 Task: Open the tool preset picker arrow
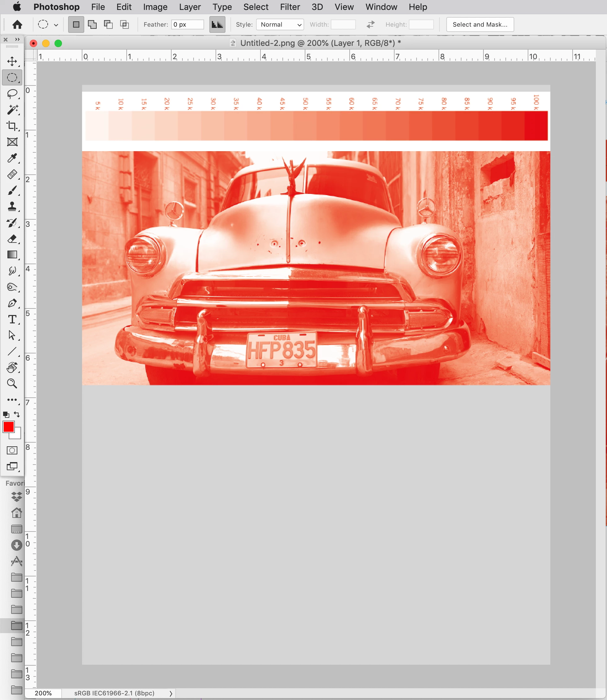point(56,25)
